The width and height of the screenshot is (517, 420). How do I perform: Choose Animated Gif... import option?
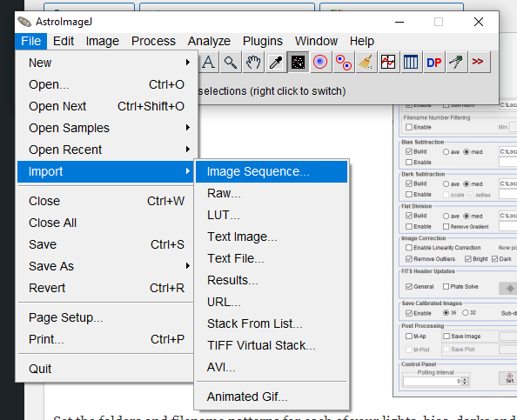[x=272, y=397]
